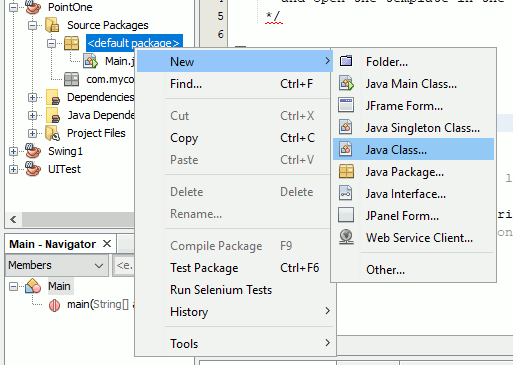Click the Projects panel horizontal scrollbar thumb
513x365 pixels.
(x=78, y=219)
